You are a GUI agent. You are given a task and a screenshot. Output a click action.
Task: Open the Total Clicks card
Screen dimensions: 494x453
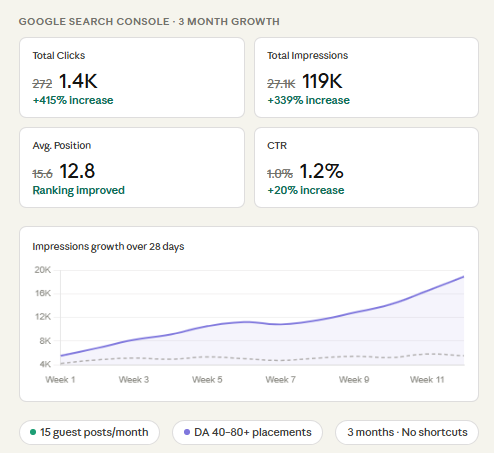point(132,77)
